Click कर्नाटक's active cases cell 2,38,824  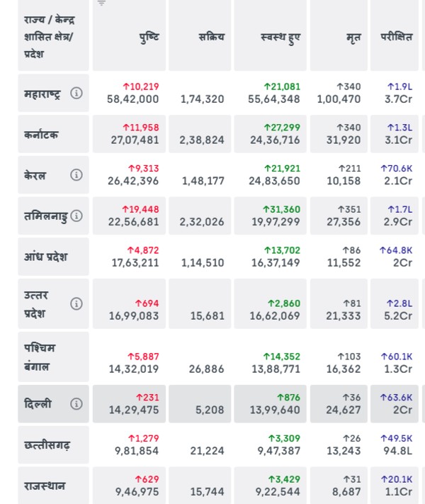pos(202,140)
